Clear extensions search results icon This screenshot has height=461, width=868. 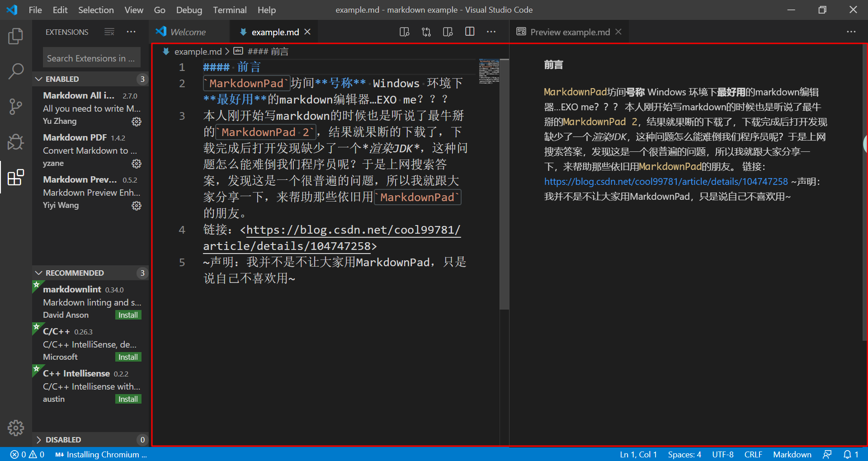pyautogui.click(x=109, y=32)
